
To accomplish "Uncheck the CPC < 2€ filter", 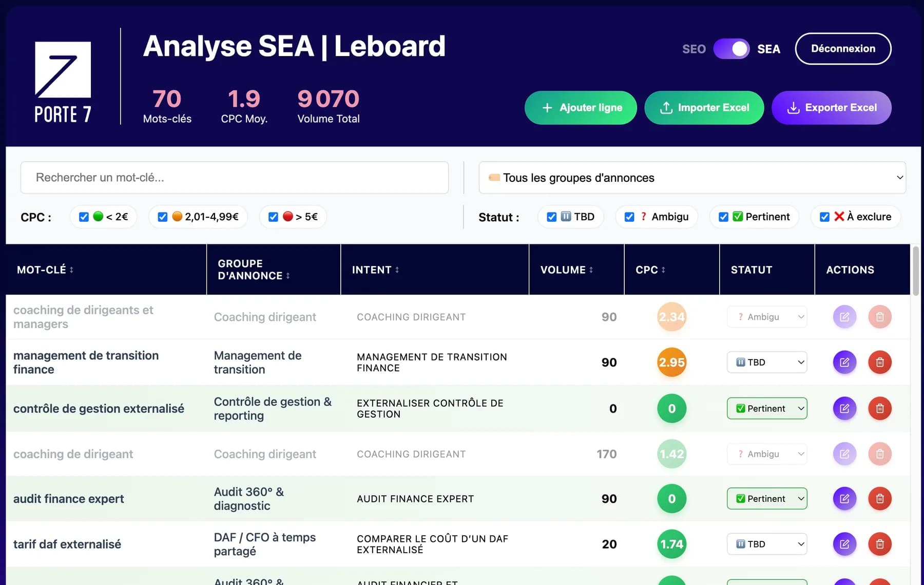I will click(84, 217).
